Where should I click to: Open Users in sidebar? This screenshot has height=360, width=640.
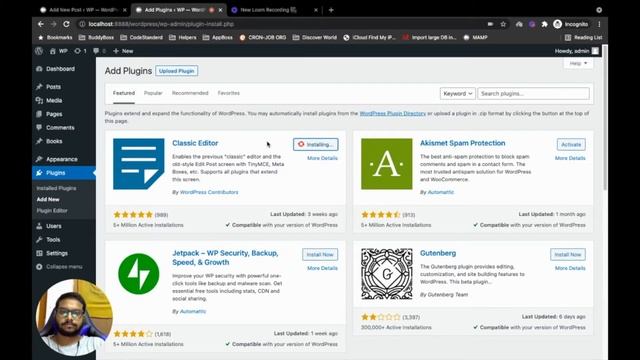click(x=53, y=226)
